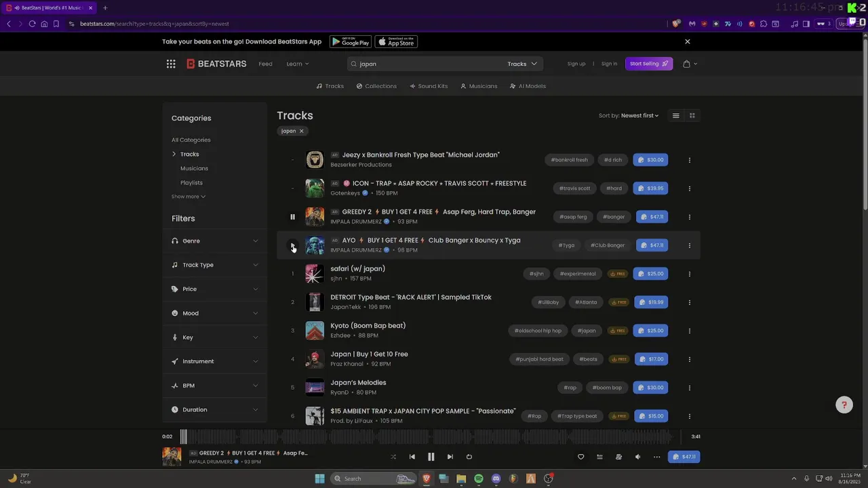The height and width of the screenshot is (488, 868).
Task: Buy safari (w/ japan) for $25.00
Action: (x=650, y=274)
